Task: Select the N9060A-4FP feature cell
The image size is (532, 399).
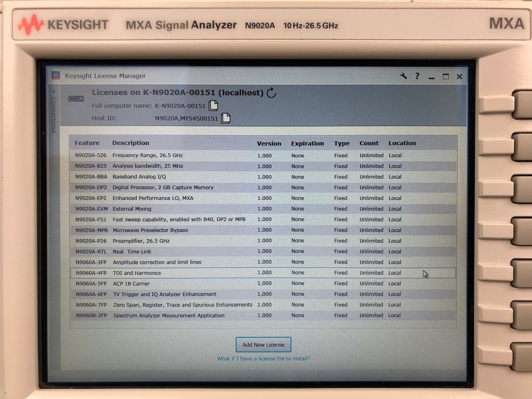Action: [91, 273]
